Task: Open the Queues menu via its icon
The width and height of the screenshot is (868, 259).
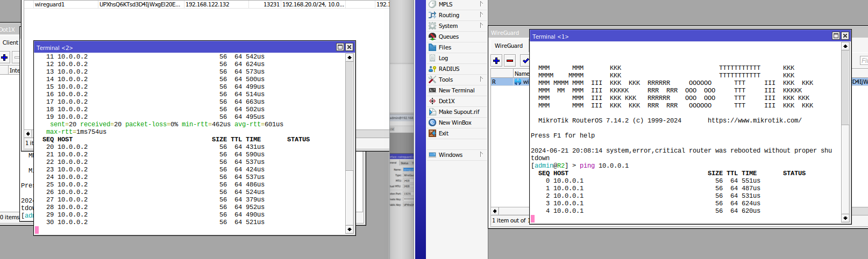Action: tap(432, 37)
